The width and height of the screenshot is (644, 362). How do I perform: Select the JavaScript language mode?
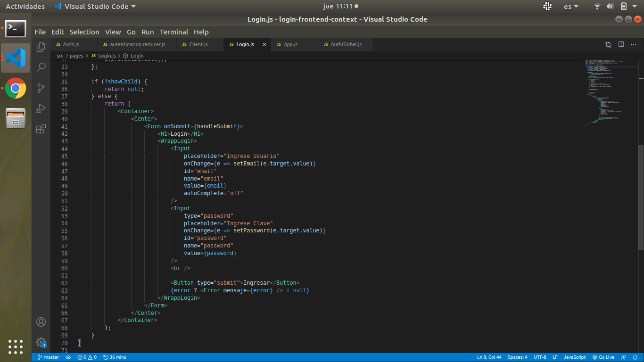click(x=575, y=357)
